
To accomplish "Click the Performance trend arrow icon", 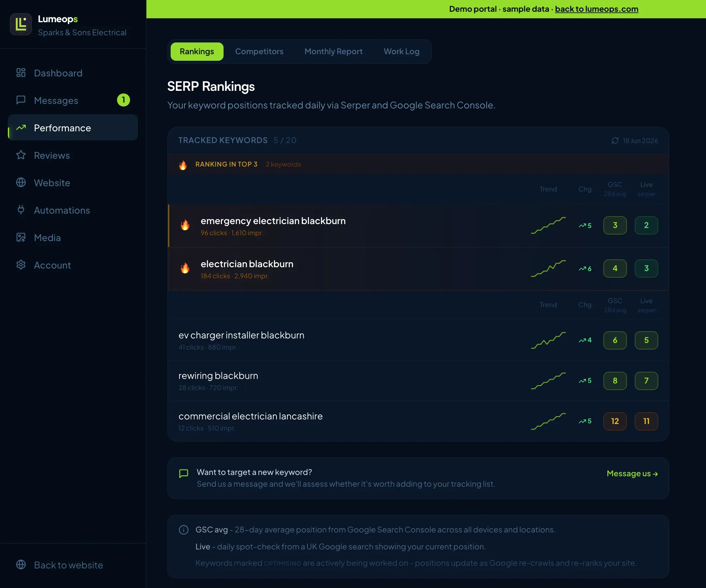I will coord(21,128).
